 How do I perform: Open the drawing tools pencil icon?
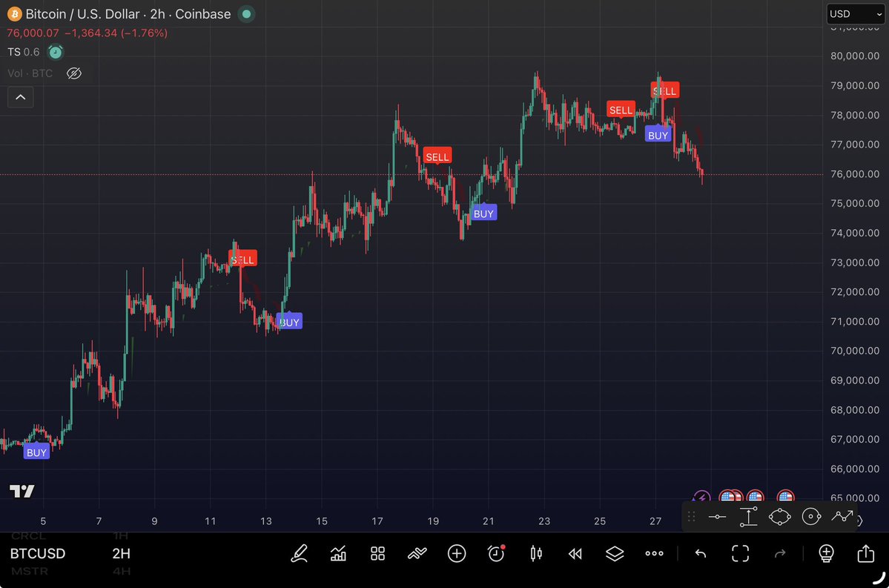299,553
